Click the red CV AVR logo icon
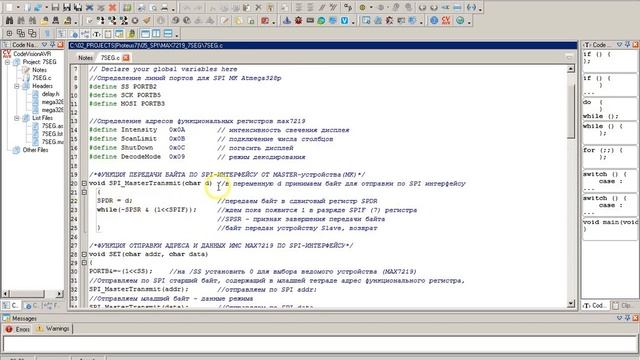 (x=446, y=20)
